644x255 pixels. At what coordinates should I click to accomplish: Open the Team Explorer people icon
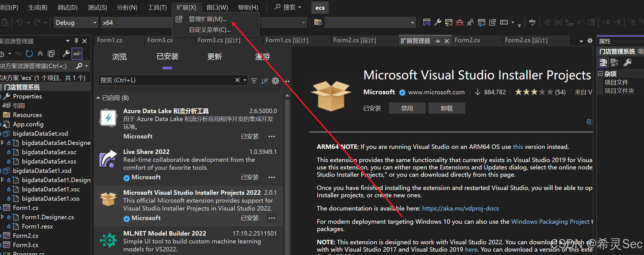point(470,23)
